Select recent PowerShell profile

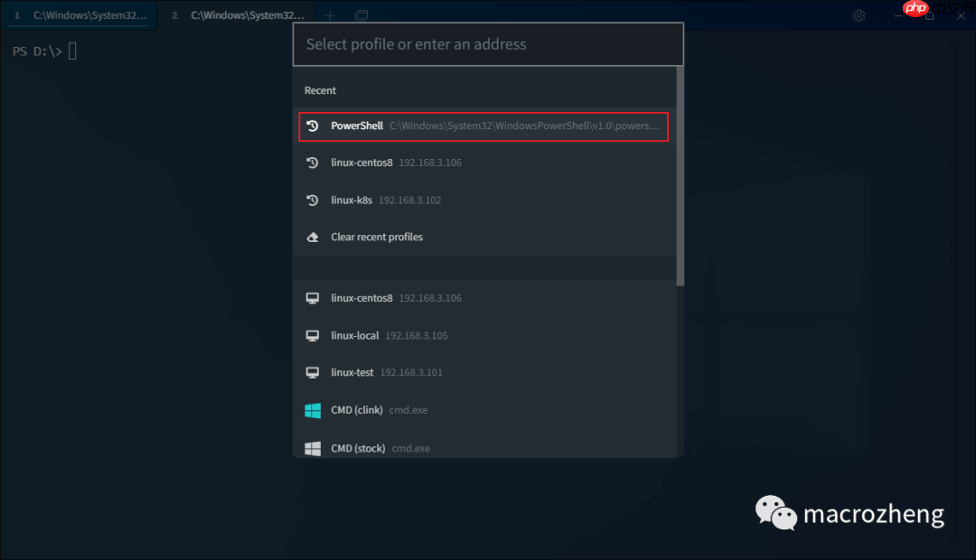click(483, 126)
